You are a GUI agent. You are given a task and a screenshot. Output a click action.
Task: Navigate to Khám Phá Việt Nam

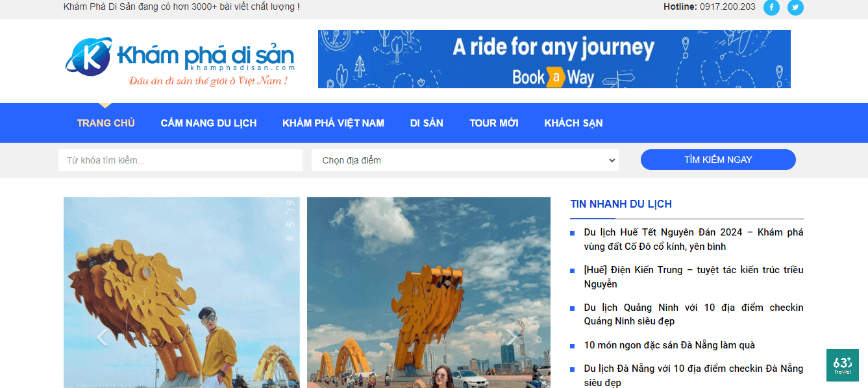tap(333, 123)
